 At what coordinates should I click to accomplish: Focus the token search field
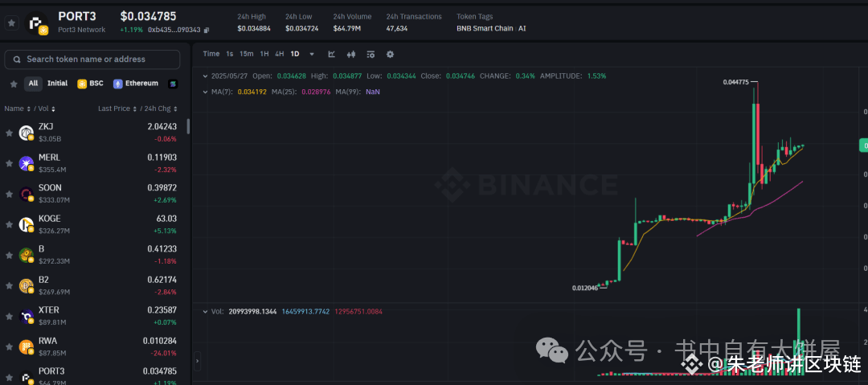coord(92,59)
